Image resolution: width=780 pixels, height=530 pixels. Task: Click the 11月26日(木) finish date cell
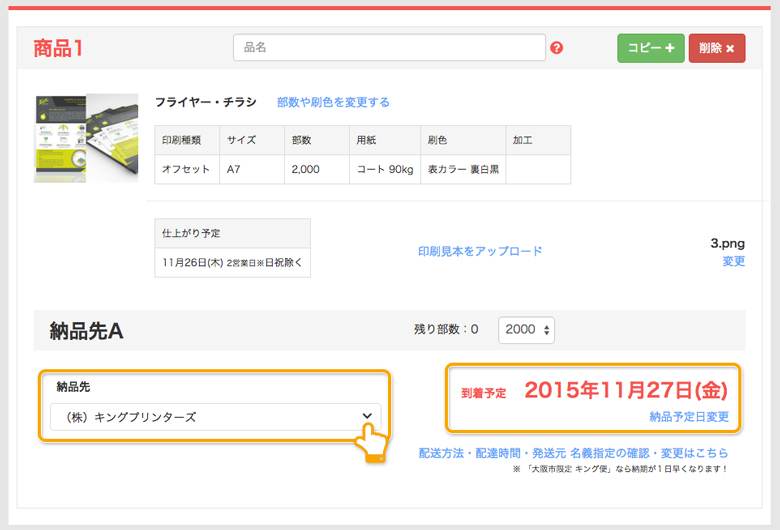pos(232,263)
